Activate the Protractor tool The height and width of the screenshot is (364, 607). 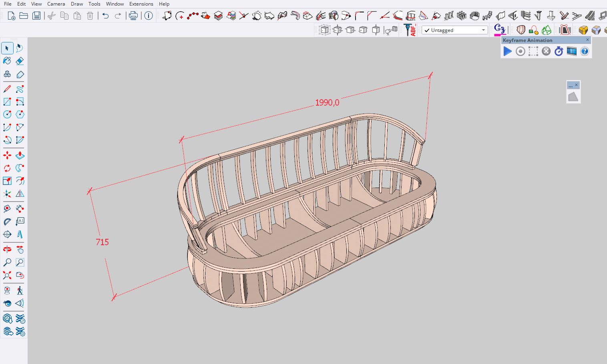tap(7, 222)
